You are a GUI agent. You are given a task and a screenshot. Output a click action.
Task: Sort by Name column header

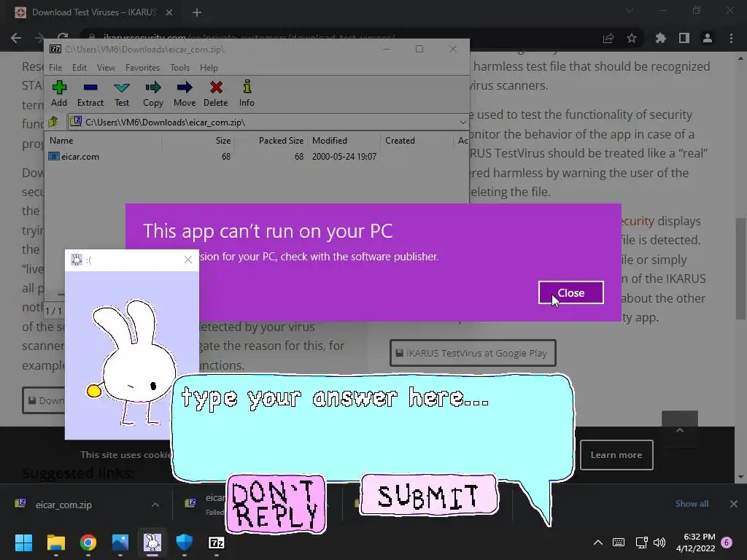coord(61,141)
